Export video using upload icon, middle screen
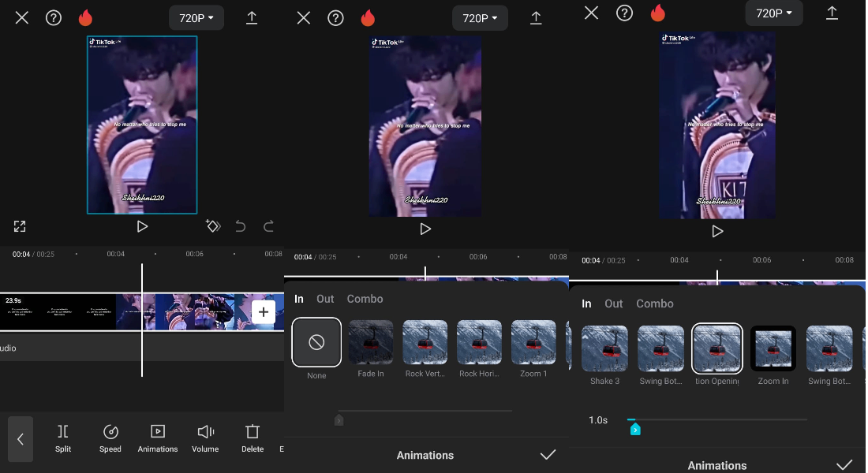868x473 pixels. point(536,18)
